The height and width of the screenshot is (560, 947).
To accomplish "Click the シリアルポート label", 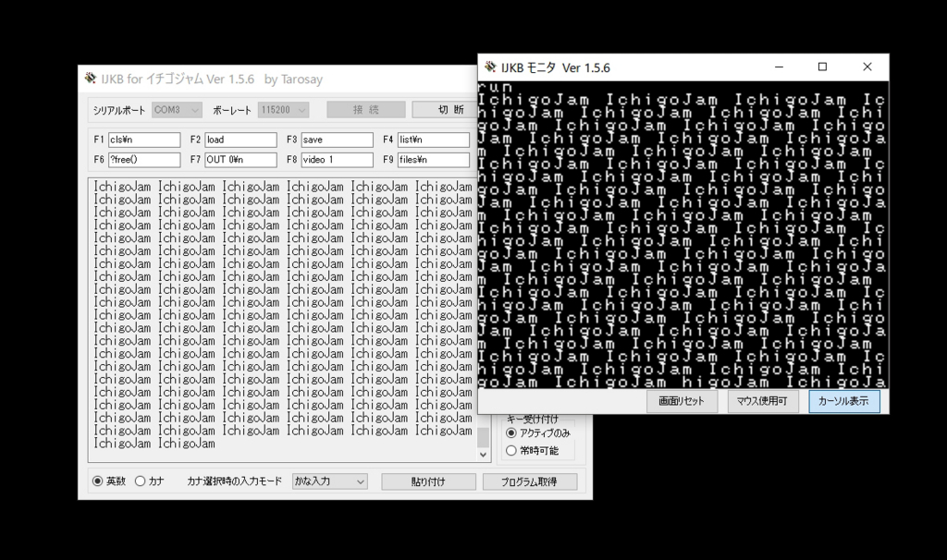I will pyautogui.click(x=119, y=111).
